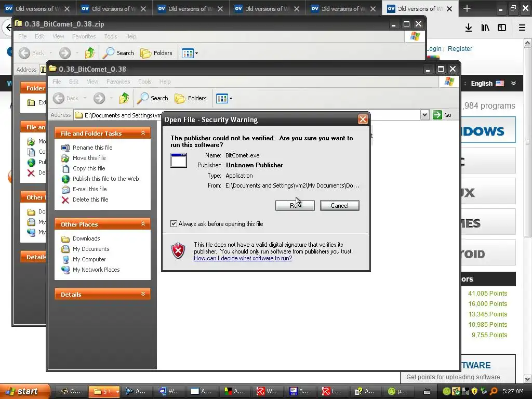Open Downloads under Other Places
Screen dimensions: 532x399
(86, 238)
